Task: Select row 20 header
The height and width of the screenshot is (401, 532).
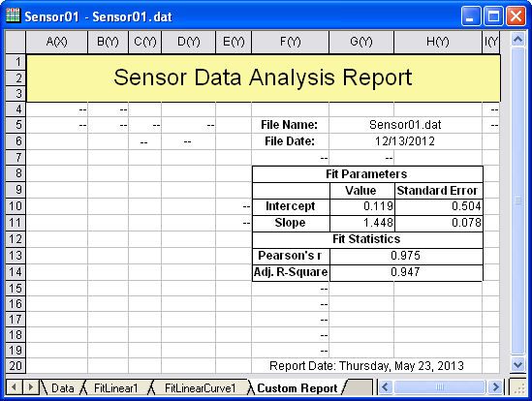Action: coord(16,366)
